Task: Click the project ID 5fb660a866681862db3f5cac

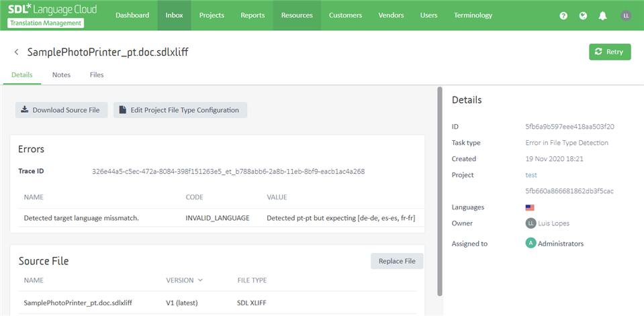Action: [x=569, y=191]
